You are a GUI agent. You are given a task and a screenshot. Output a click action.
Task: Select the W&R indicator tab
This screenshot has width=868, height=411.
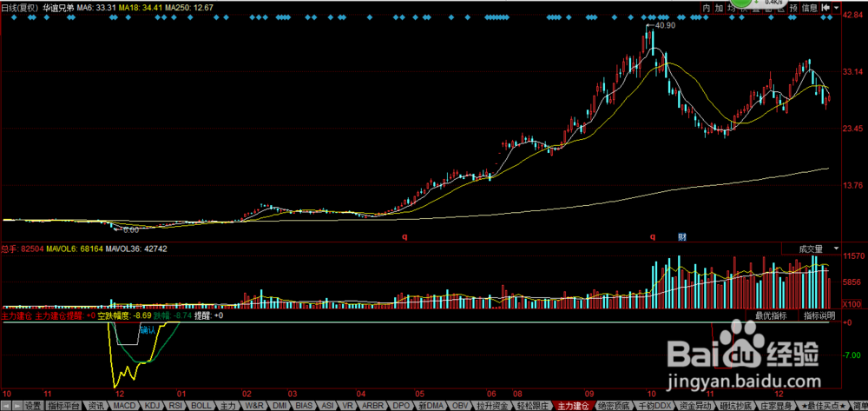(254, 406)
